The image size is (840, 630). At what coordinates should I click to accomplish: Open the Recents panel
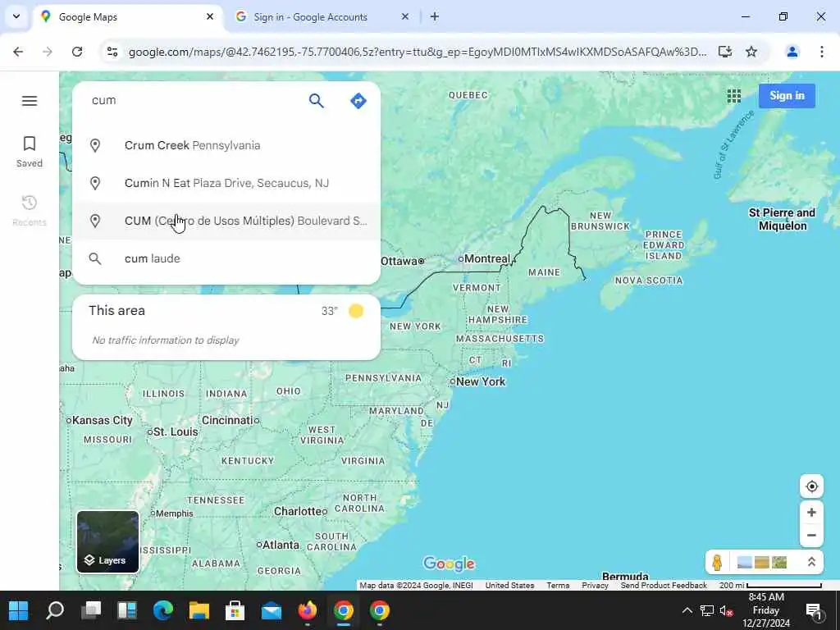pyautogui.click(x=30, y=211)
